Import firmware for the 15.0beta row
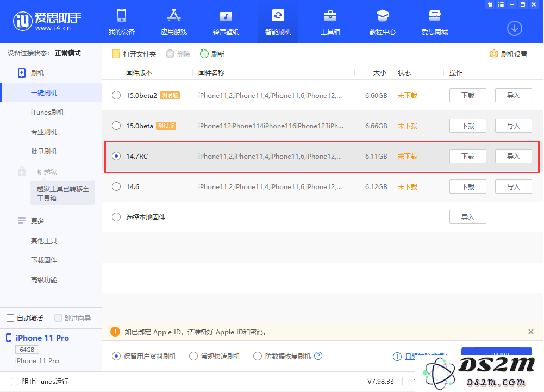The height and width of the screenshot is (392, 544). [513, 126]
